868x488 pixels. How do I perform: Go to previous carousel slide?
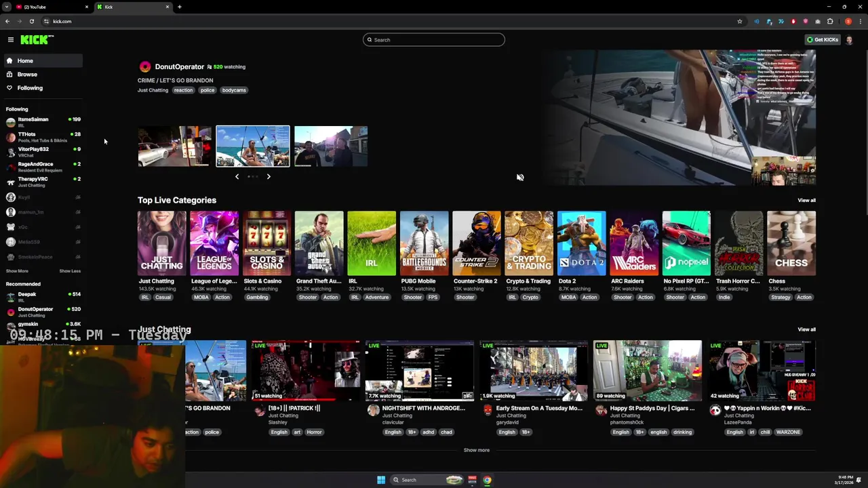(237, 177)
